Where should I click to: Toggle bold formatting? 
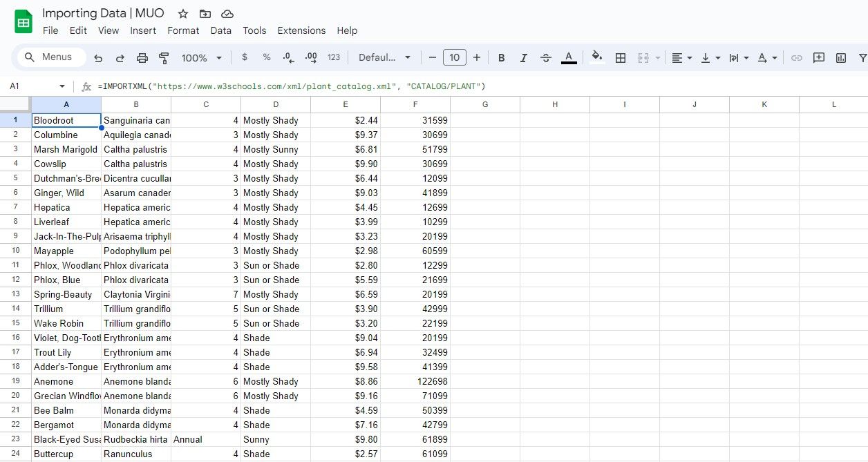[x=501, y=58]
